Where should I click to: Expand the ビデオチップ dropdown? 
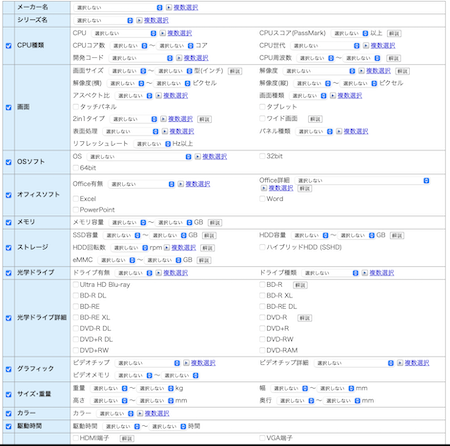tap(147, 363)
